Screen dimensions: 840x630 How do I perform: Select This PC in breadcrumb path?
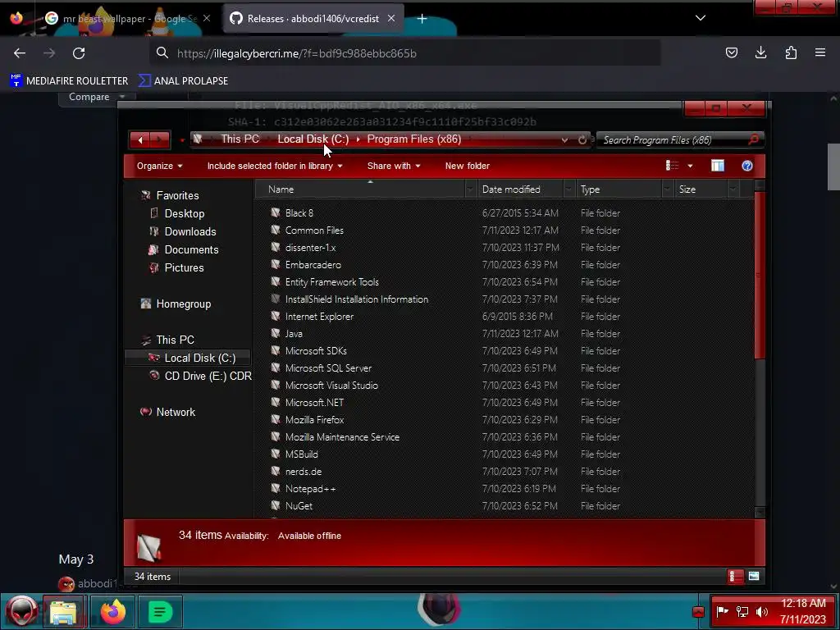(x=240, y=139)
